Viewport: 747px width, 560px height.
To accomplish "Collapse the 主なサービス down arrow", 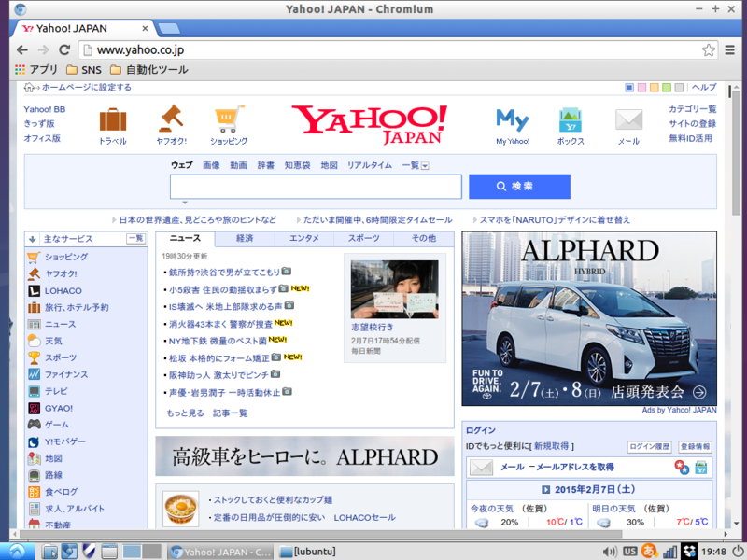I will (x=33, y=239).
